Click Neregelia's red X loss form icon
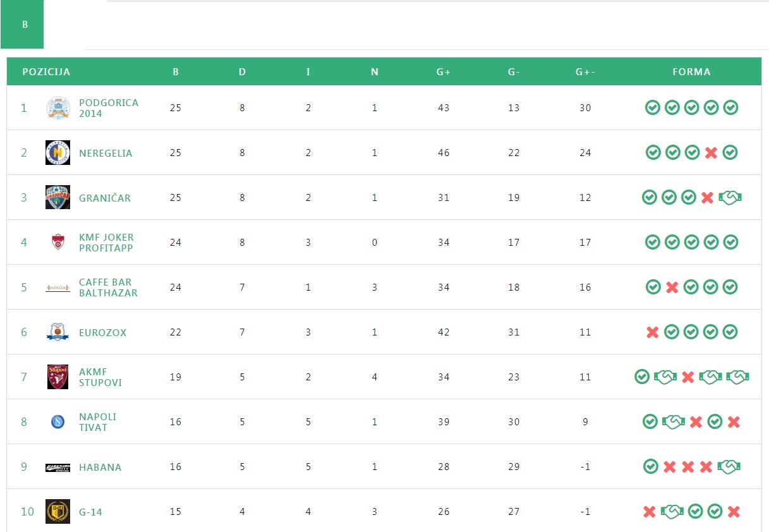This screenshot has width=769, height=532. pyautogui.click(x=711, y=153)
